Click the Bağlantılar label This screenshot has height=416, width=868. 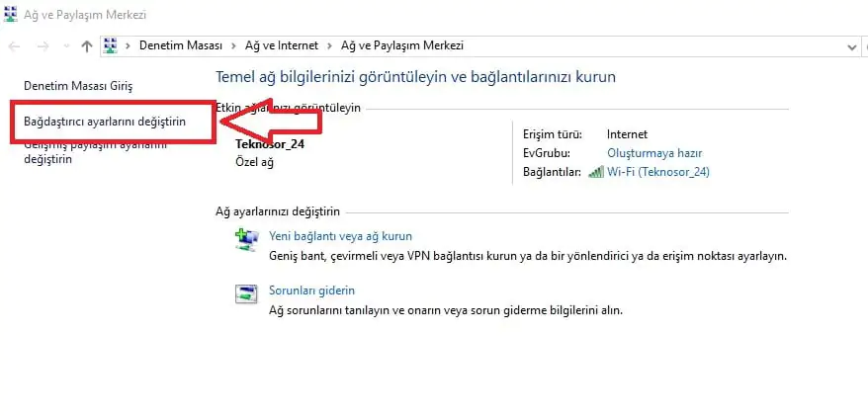click(552, 172)
